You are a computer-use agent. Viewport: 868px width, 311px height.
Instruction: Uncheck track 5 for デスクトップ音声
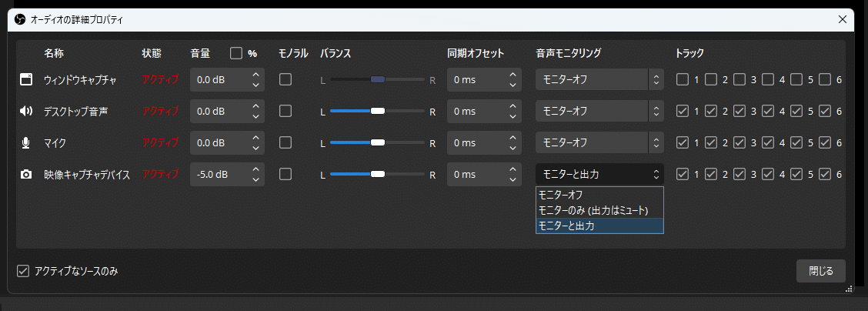(796, 111)
